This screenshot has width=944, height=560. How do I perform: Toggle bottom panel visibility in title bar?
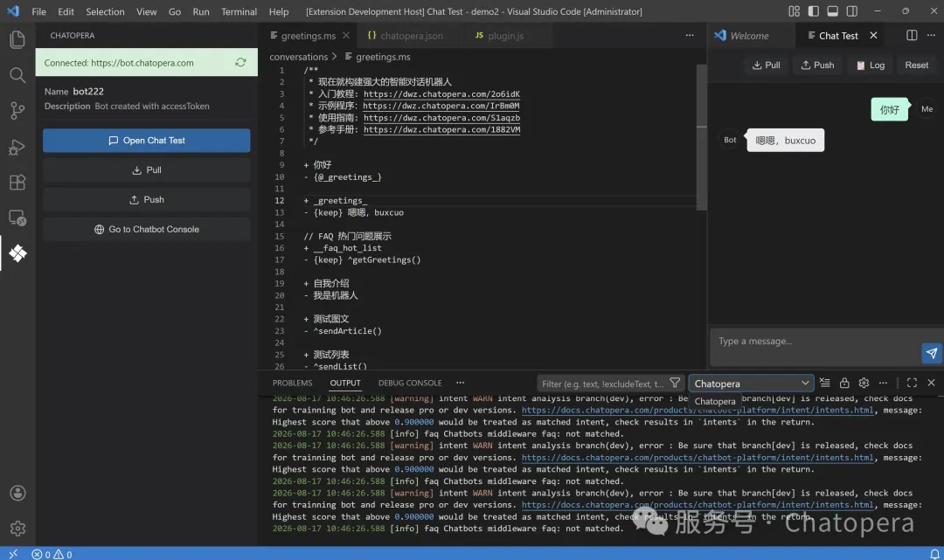pyautogui.click(x=833, y=11)
